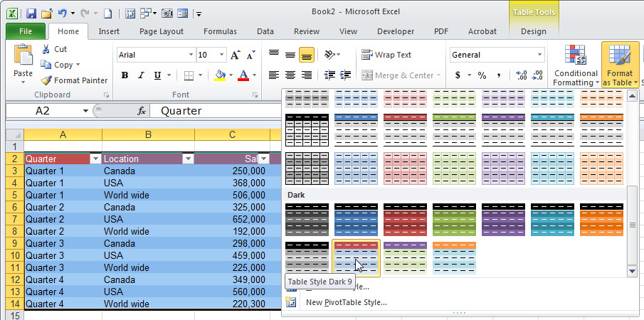Apply the yellow Fill Color bucket
Image resolution: width=644 pixels, height=320 pixels.
click(220, 75)
